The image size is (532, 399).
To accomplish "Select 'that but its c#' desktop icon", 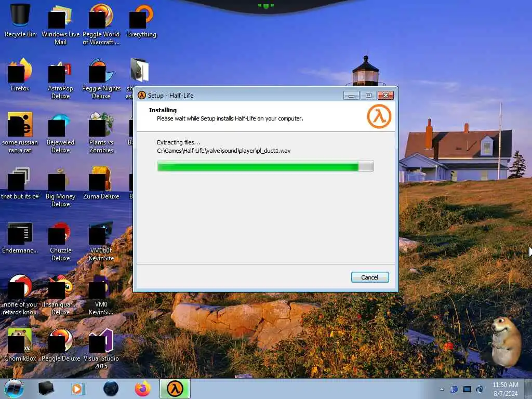I will [20, 182].
